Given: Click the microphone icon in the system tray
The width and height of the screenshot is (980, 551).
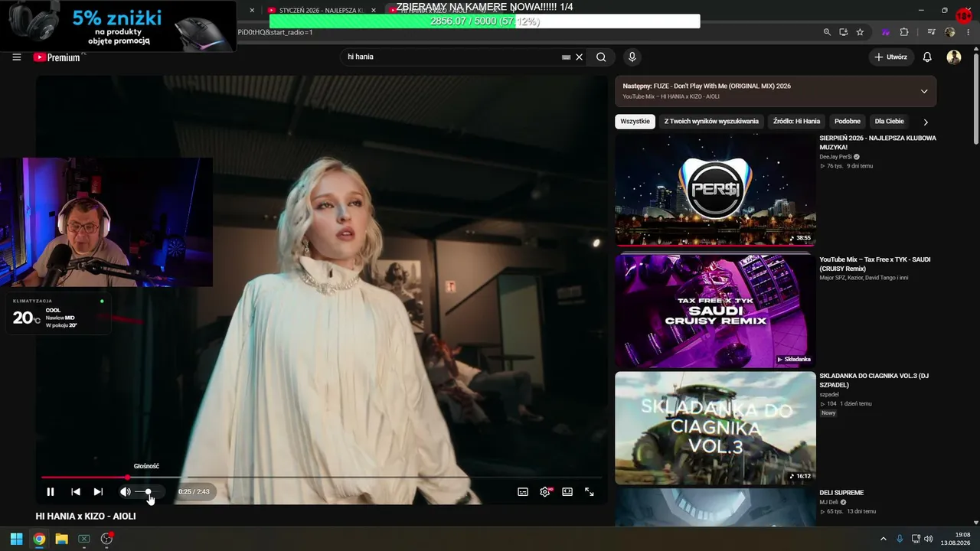Looking at the screenshot, I should pos(900,539).
